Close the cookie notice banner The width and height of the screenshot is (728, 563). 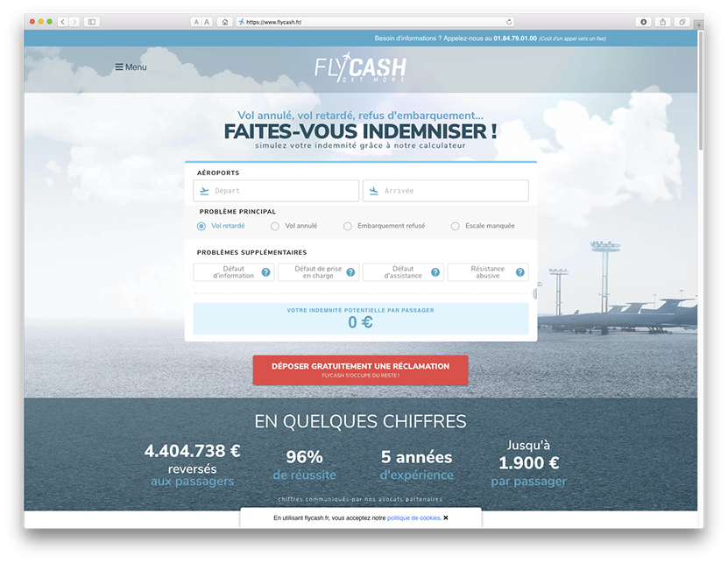click(446, 518)
